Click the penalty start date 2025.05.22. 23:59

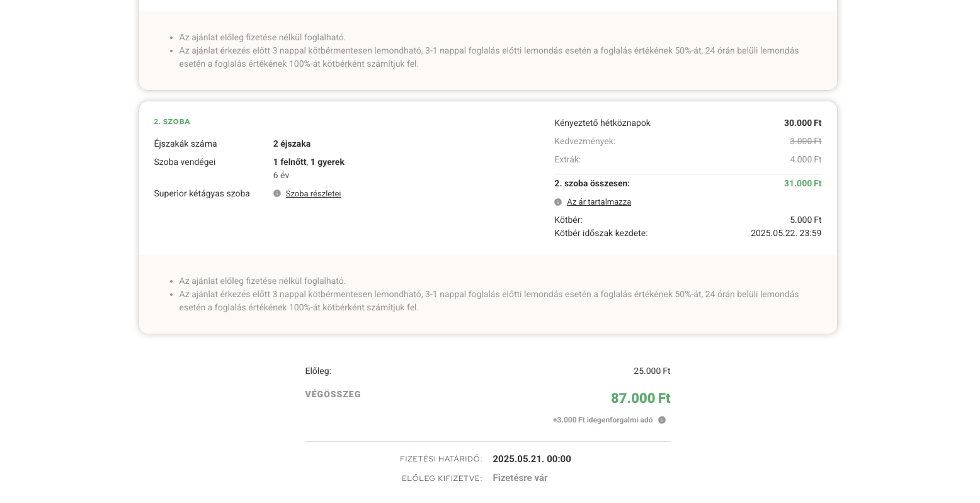(785, 233)
